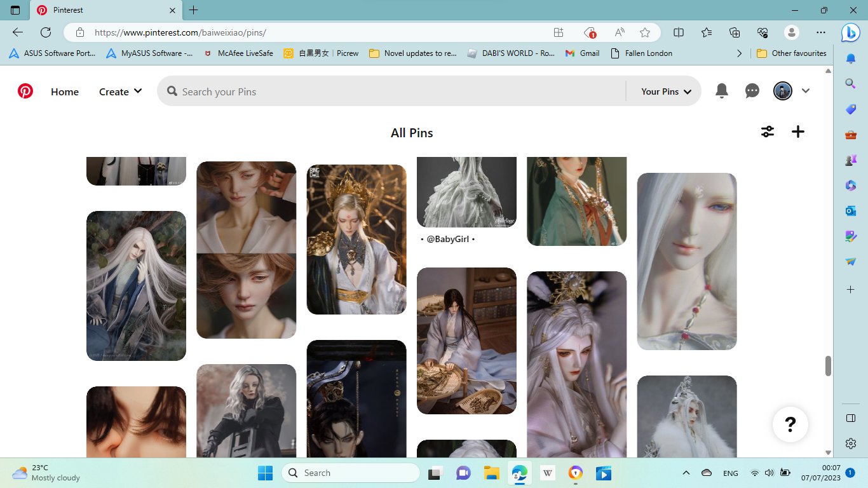Click the plus icon beside All Pins
This screenshot has width=868, height=488.
click(x=798, y=132)
